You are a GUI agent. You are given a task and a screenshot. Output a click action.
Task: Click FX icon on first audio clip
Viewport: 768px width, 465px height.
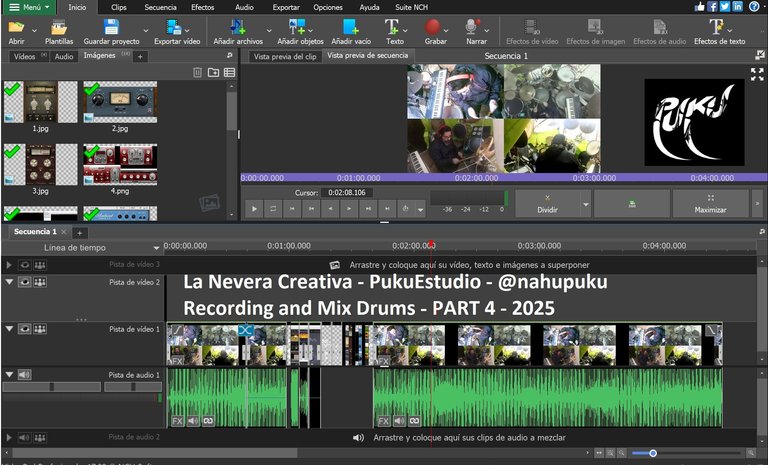177,421
